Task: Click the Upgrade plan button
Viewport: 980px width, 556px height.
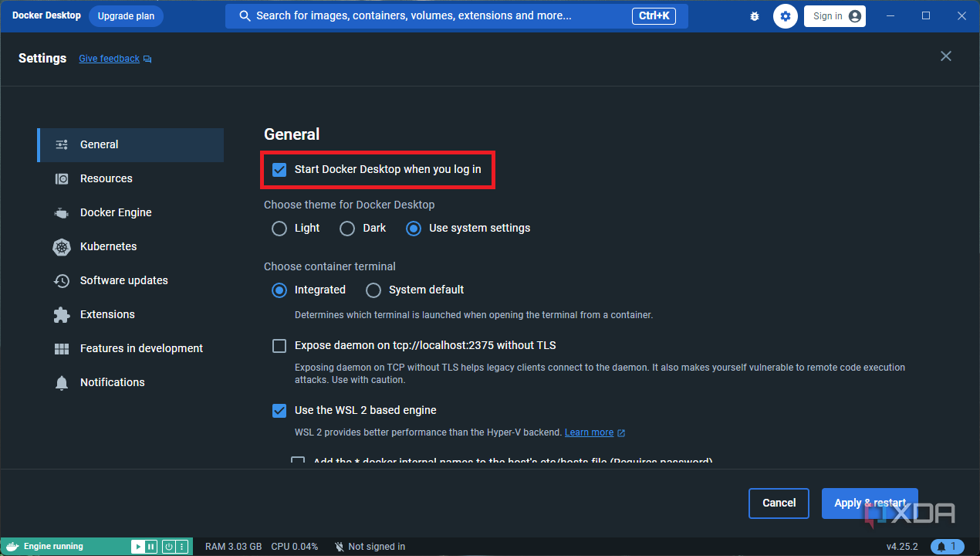Action: 126,15
